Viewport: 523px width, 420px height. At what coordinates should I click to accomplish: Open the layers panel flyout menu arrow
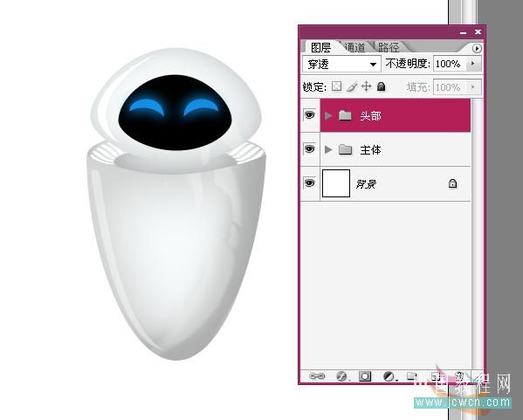coord(477,48)
